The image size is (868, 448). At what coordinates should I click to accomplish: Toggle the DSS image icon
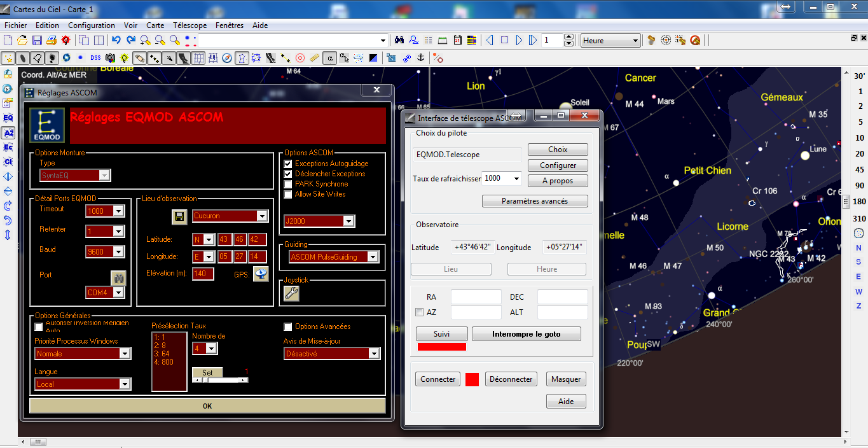pyautogui.click(x=95, y=58)
